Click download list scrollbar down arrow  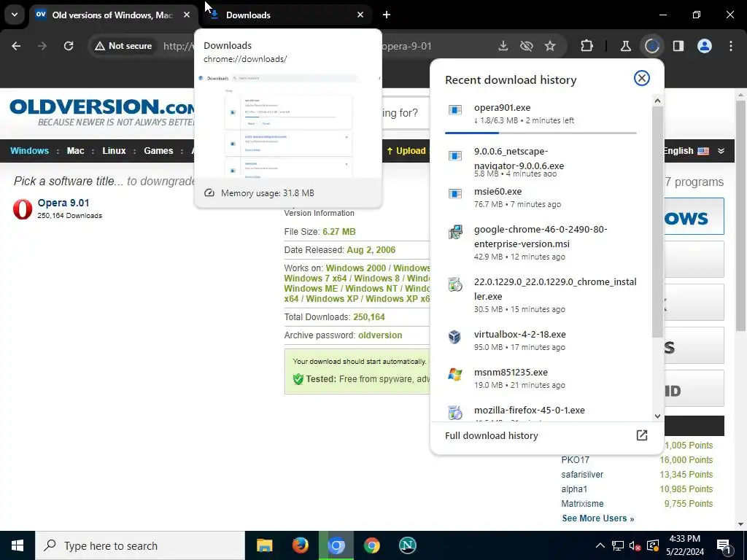click(657, 416)
